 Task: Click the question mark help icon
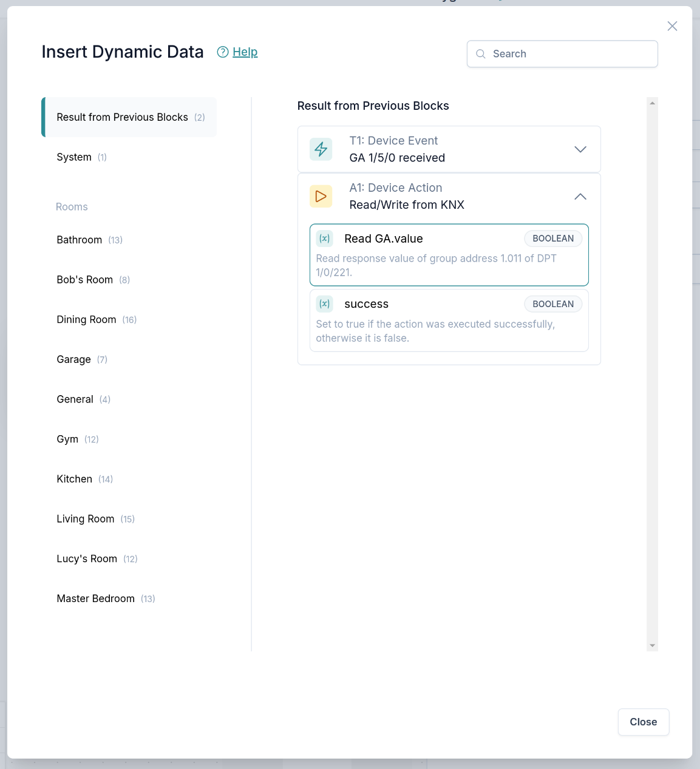pos(223,52)
